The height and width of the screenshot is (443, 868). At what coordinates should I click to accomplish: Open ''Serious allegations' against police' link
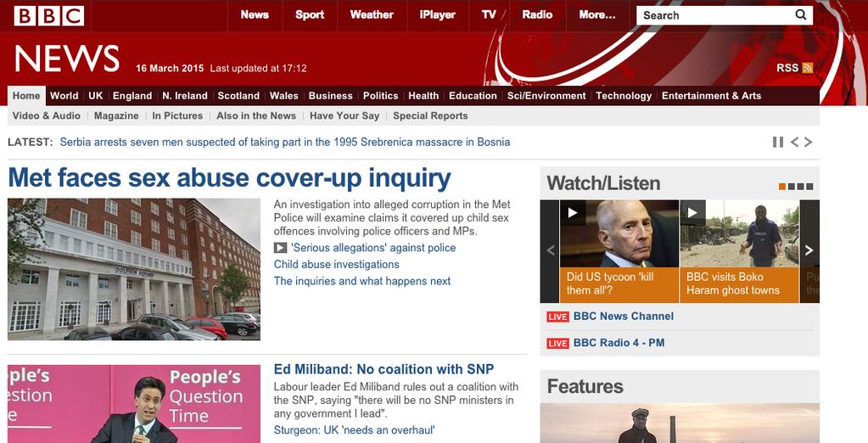[x=373, y=248]
